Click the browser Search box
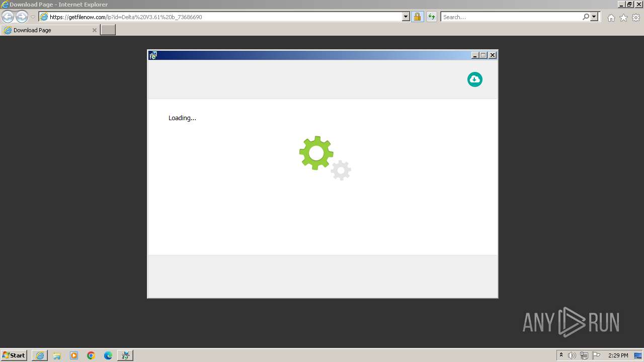 (511, 17)
